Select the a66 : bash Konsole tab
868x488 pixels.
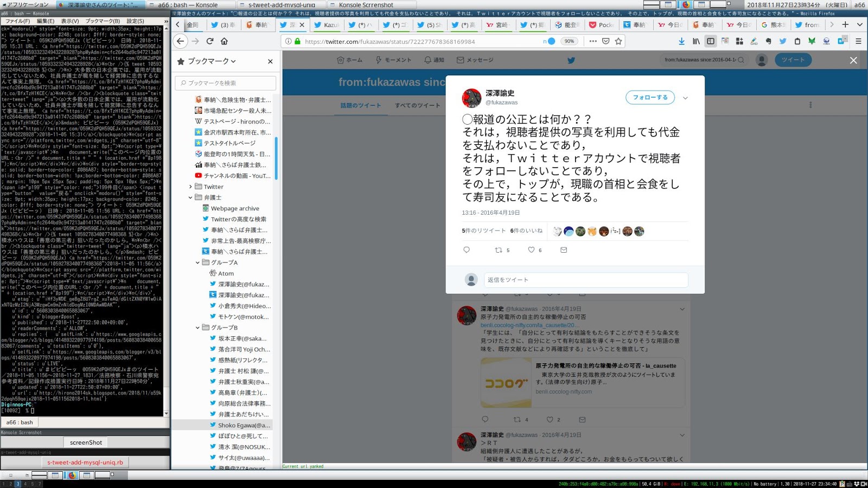(x=20, y=422)
